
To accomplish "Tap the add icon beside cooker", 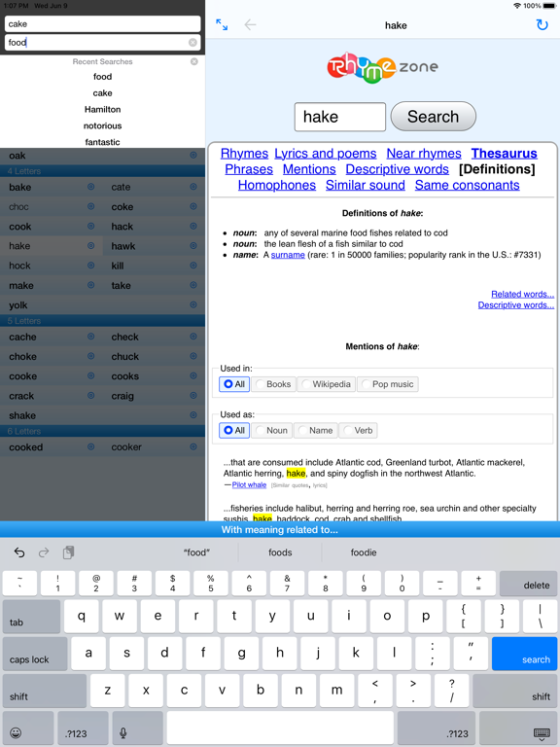I will pos(193,446).
